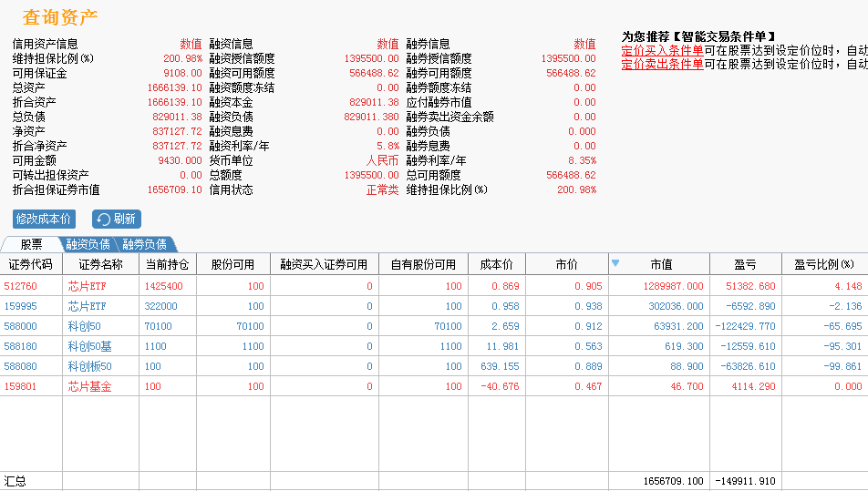Sort by the 证券代码 column header
Screen dimensions: 868x491
(31, 264)
